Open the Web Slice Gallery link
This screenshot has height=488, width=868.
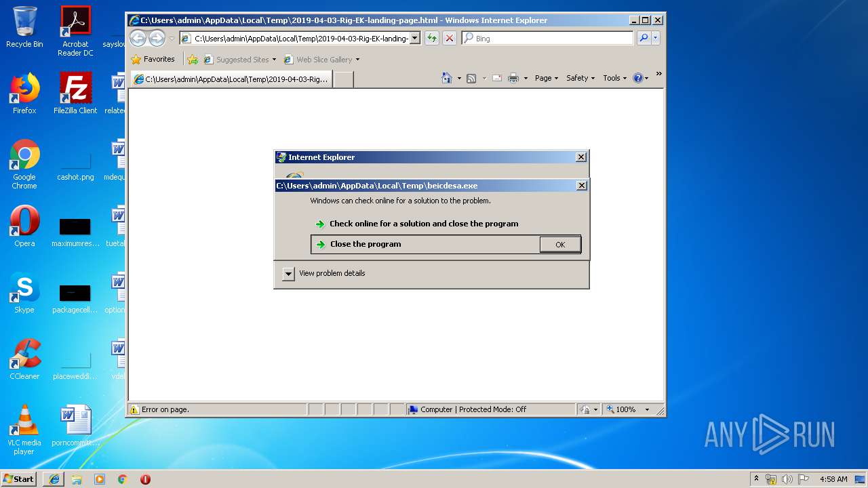click(321, 60)
